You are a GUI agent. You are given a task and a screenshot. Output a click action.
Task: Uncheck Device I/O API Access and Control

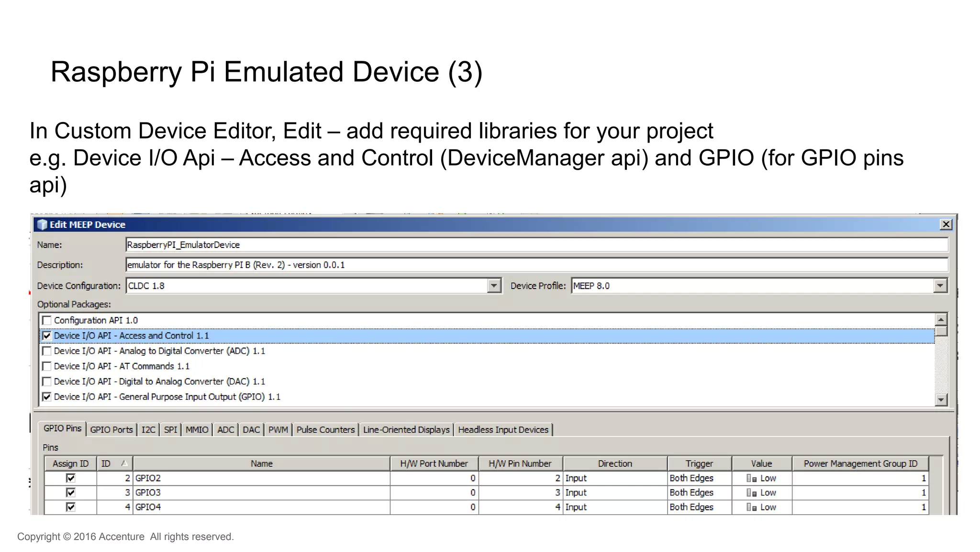point(47,336)
